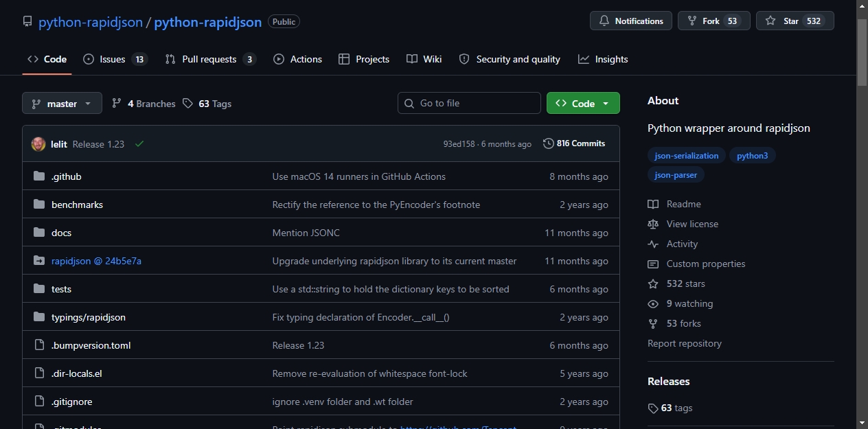
Task: Click the docs folder icon
Action: pos(39,233)
